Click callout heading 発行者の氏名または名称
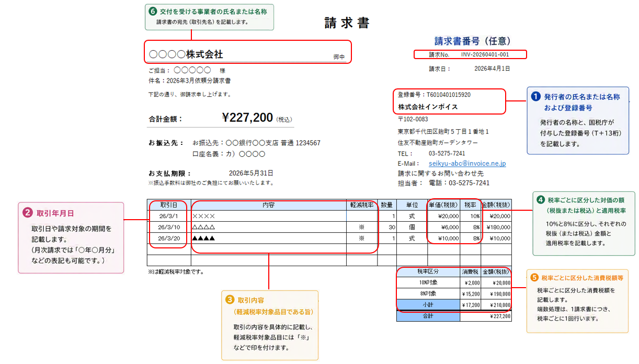Image resolution: width=639 pixels, height=364 pixels. click(x=582, y=96)
